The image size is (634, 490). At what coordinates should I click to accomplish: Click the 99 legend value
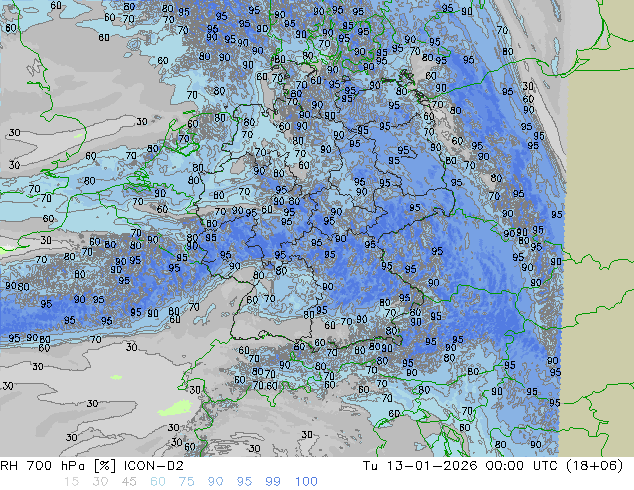(x=274, y=481)
